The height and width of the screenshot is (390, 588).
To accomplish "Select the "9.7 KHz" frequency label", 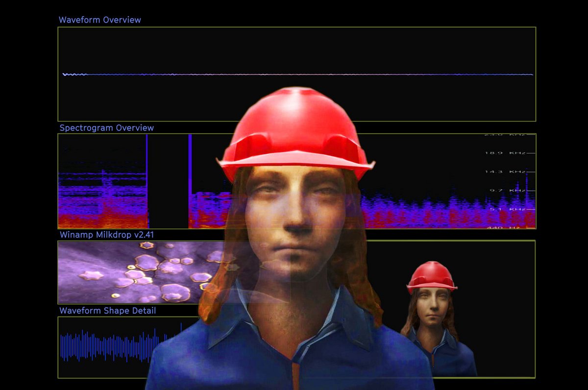I will coord(507,190).
